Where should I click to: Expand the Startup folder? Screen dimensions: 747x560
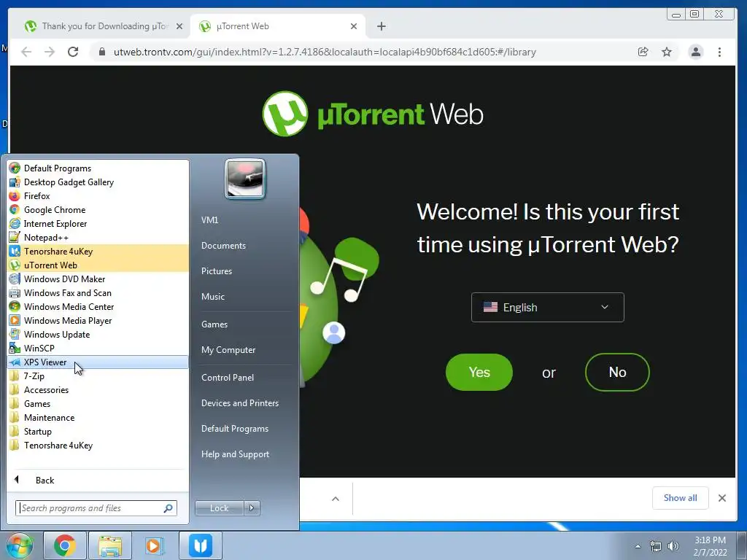pyautogui.click(x=98, y=431)
